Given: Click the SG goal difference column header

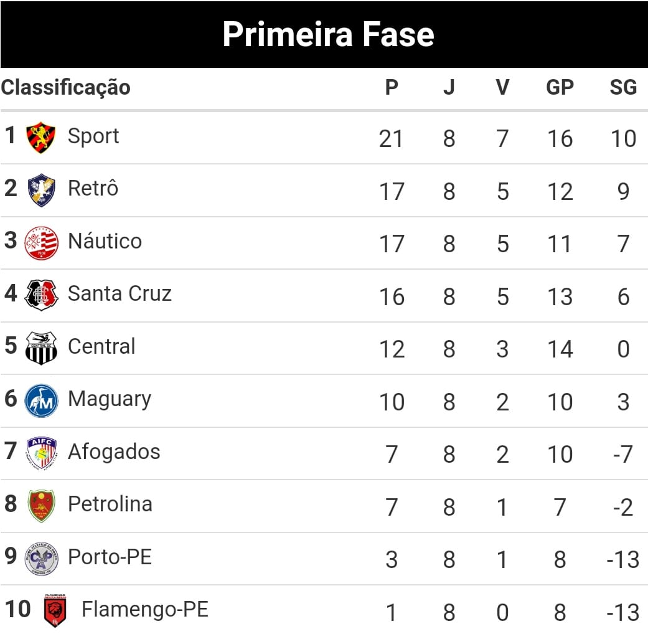Looking at the screenshot, I should point(623,87).
